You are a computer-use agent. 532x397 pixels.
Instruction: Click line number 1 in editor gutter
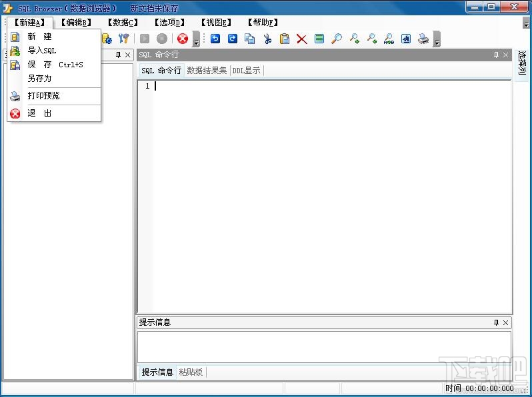click(x=147, y=86)
